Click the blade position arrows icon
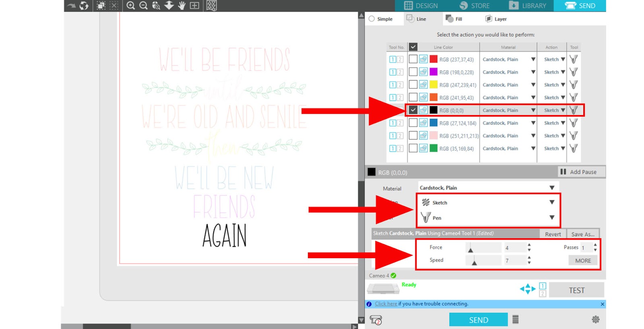This screenshot has height=329, width=644. point(527,289)
